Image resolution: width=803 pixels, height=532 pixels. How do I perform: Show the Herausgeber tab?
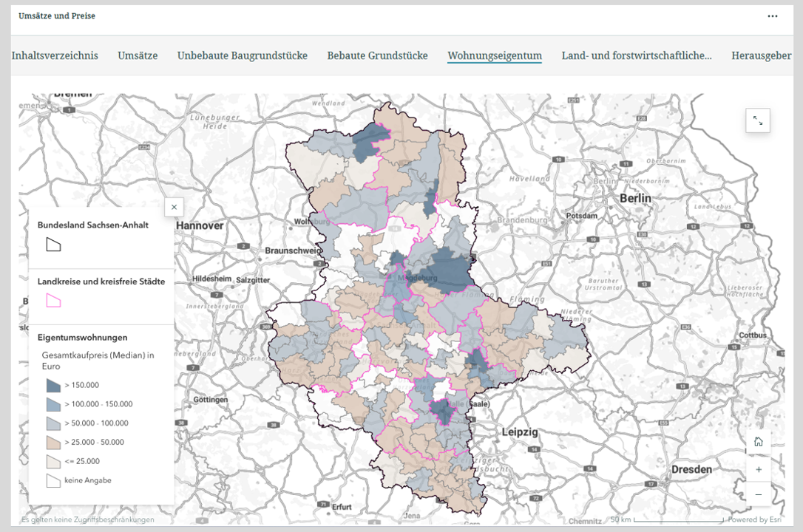click(x=761, y=55)
